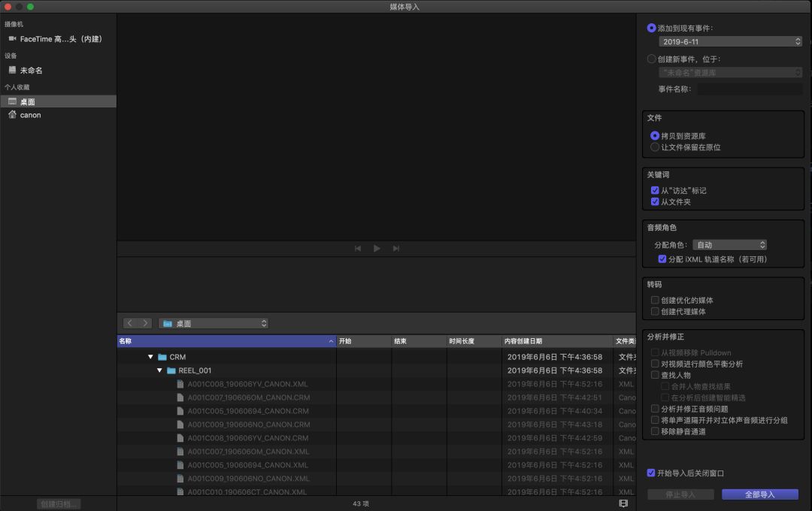812x511 pixels.
Task: Click the 全部导入 button
Action: (759, 494)
